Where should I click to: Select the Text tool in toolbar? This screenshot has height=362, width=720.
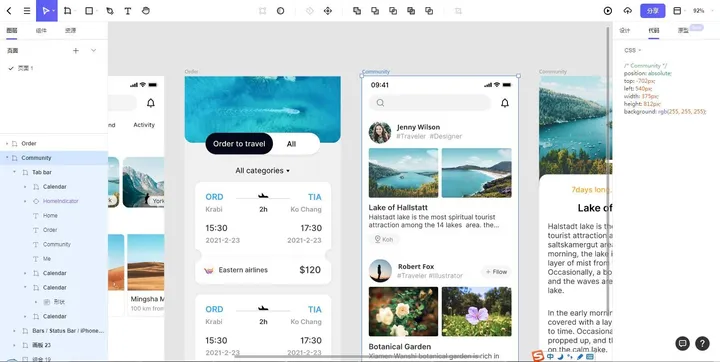128,11
